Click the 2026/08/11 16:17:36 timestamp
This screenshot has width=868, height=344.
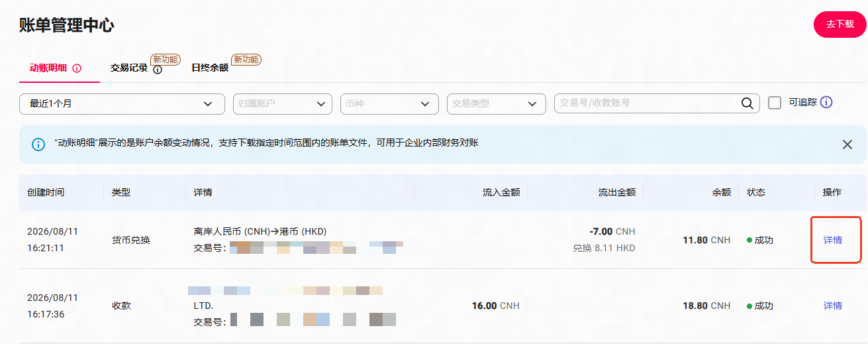click(52, 306)
